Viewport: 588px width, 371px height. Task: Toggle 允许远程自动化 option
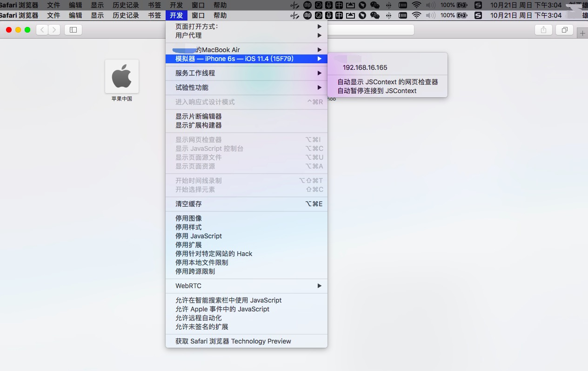point(247,318)
